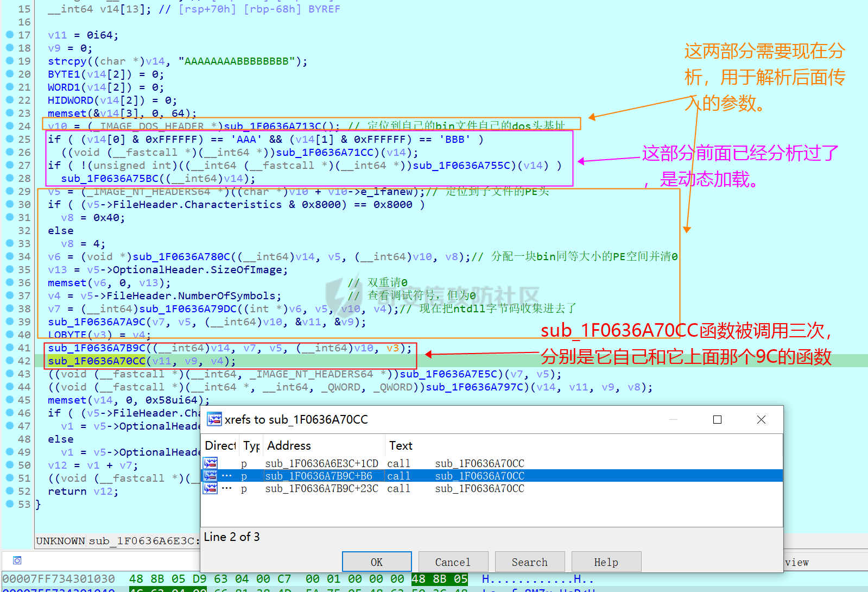Close the xrefs dialog with X
The image size is (868, 592).
[761, 420]
